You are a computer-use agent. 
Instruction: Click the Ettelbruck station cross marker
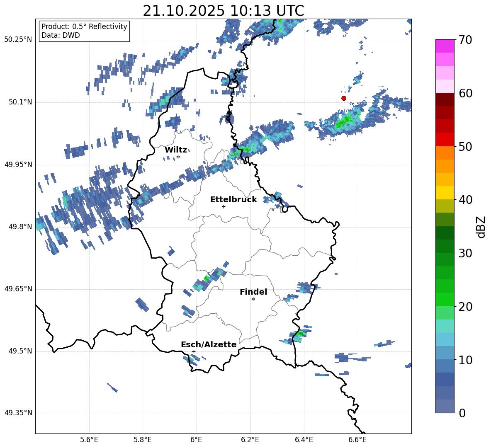[x=224, y=206]
